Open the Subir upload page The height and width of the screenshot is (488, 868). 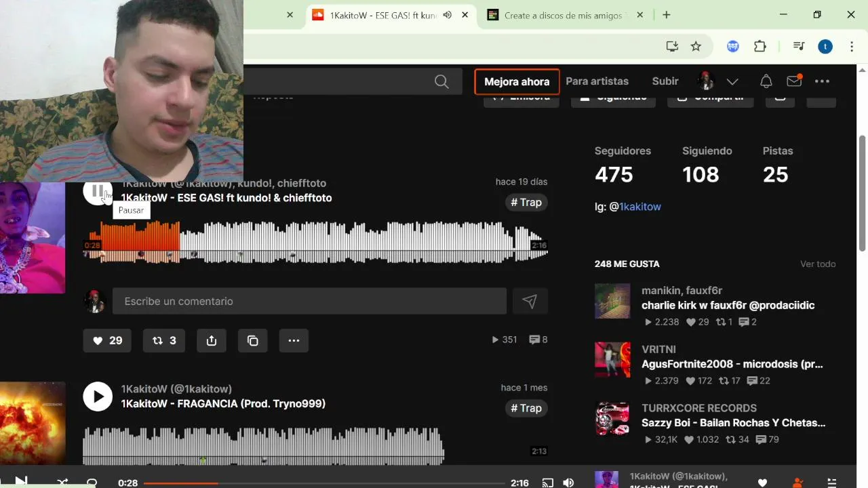coord(665,81)
